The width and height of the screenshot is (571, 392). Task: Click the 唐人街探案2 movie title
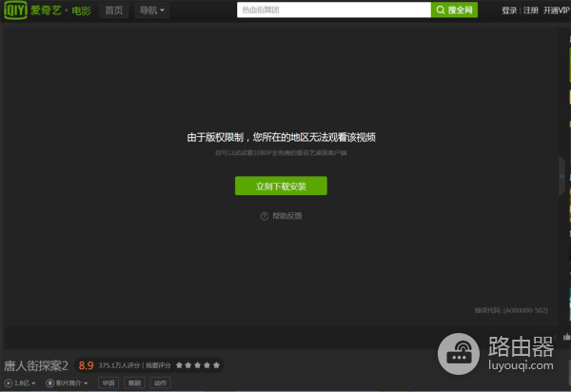(x=36, y=365)
